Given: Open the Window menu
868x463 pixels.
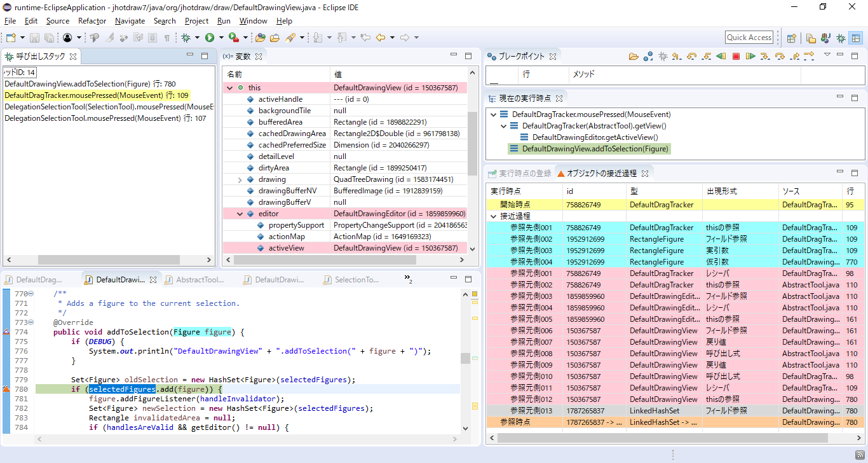Looking at the screenshot, I should click(x=253, y=21).
